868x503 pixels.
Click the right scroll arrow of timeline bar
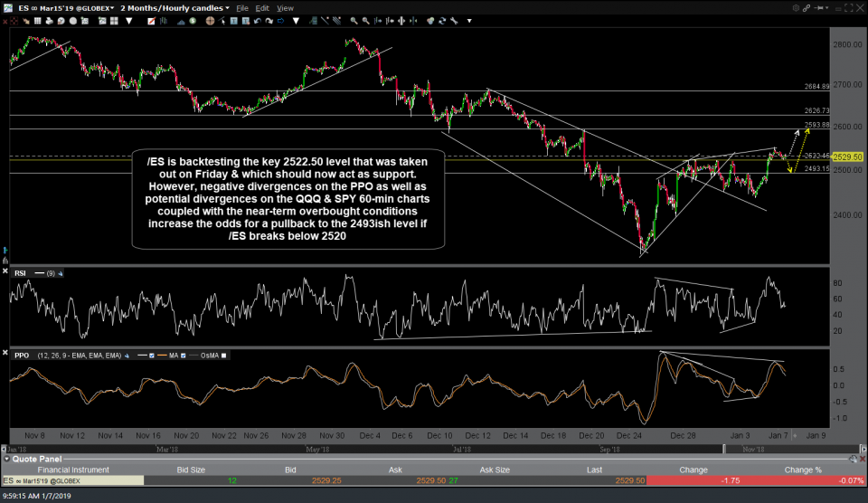[x=863, y=450]
